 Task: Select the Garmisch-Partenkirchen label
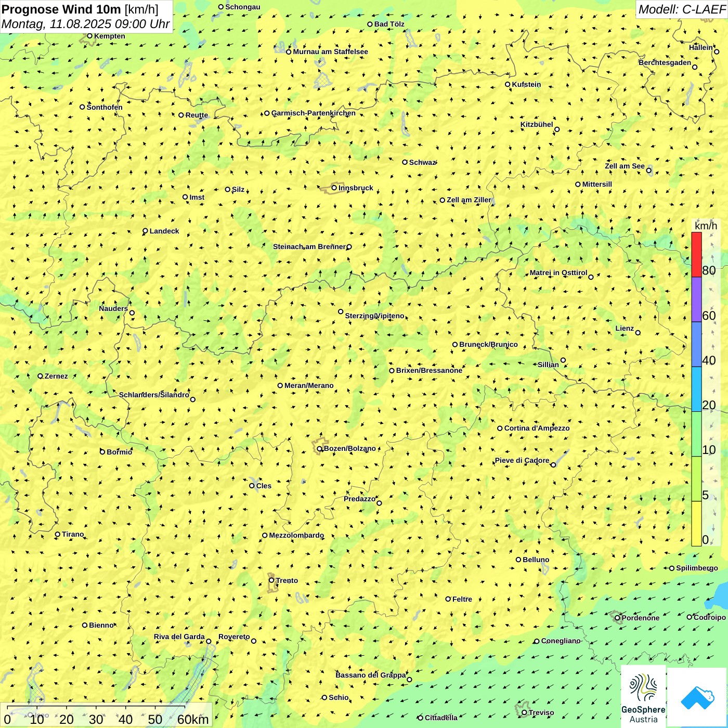pos(314,113)
